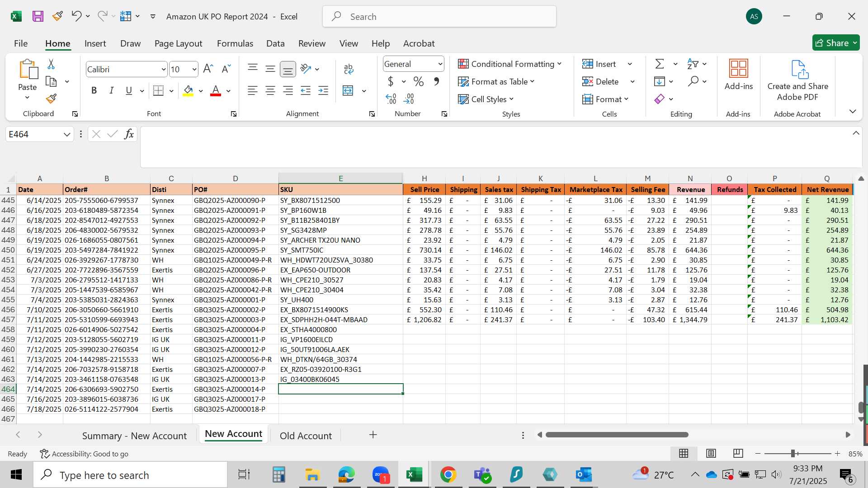Viewport: 868px width, 488px height.
Task: Add a new sheet with plus button
Action: [x=373, y=435]
